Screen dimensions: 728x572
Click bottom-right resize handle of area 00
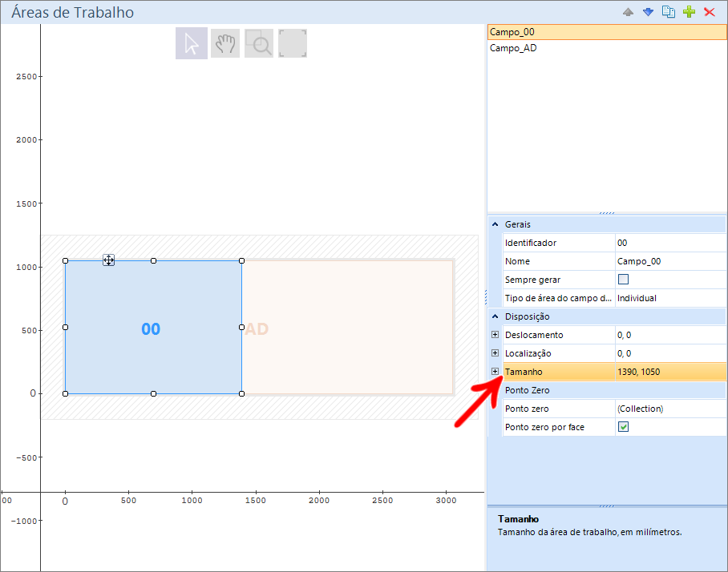pos(241,393)
